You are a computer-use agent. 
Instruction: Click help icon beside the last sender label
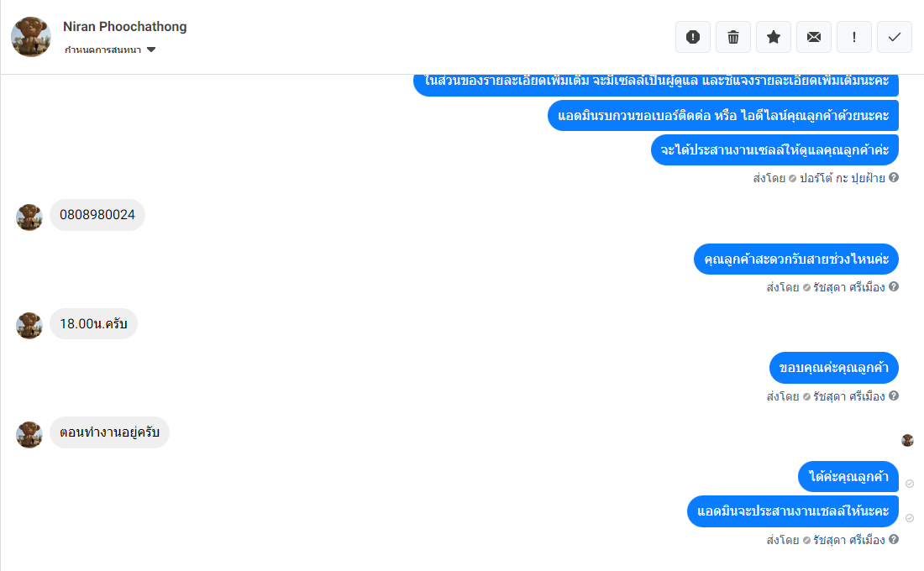pyautogui.click(x=894, y=539)
